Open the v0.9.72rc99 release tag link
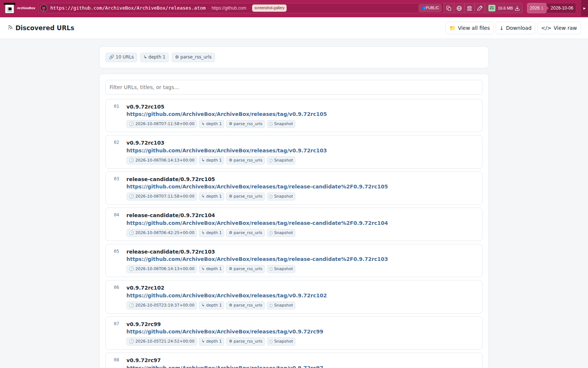Screen dimensions: 588x368 click(225, 332)
